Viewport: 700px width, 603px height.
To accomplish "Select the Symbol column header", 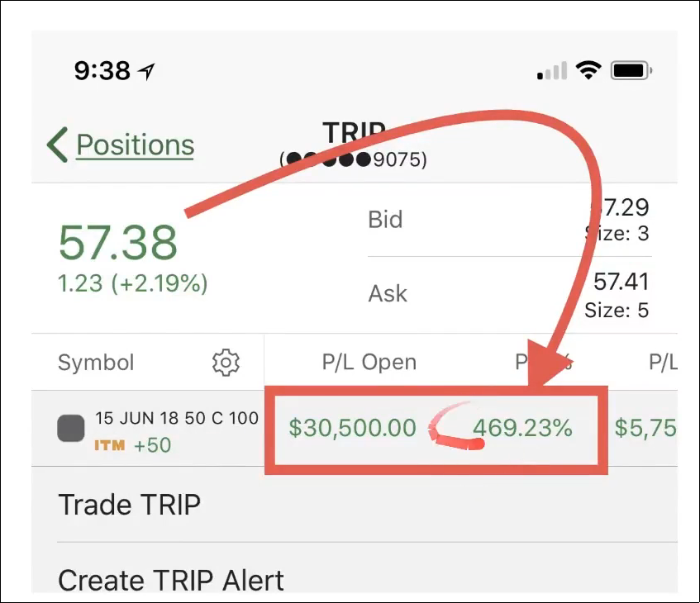I will (x=96, y=363).
